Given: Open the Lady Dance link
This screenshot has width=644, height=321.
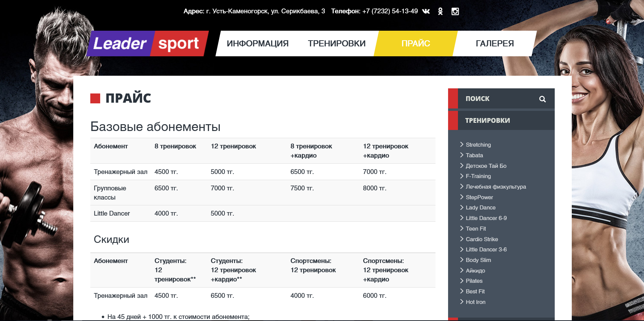Looking at the screenshot, I should (480, 207).
